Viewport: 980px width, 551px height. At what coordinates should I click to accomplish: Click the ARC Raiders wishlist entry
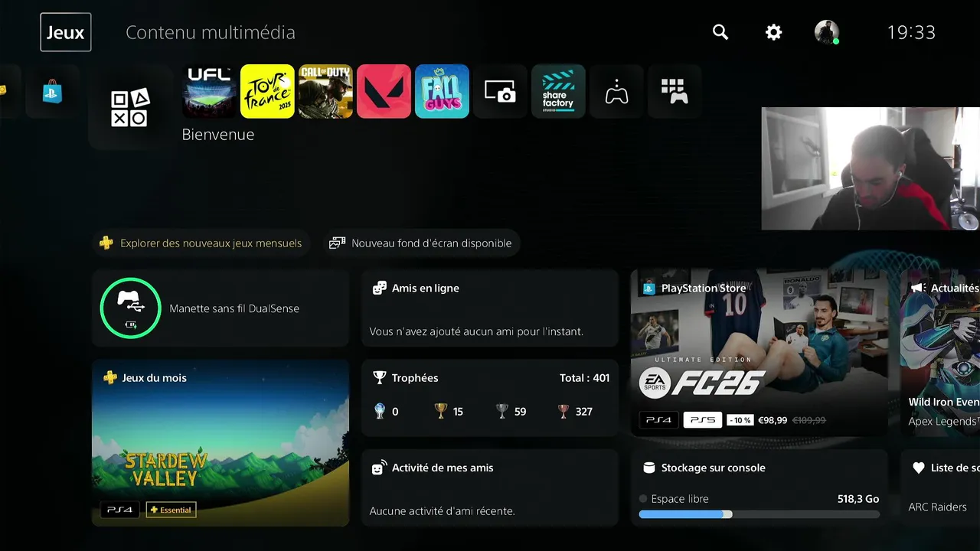pyautogui.click(x=937, y=507)
